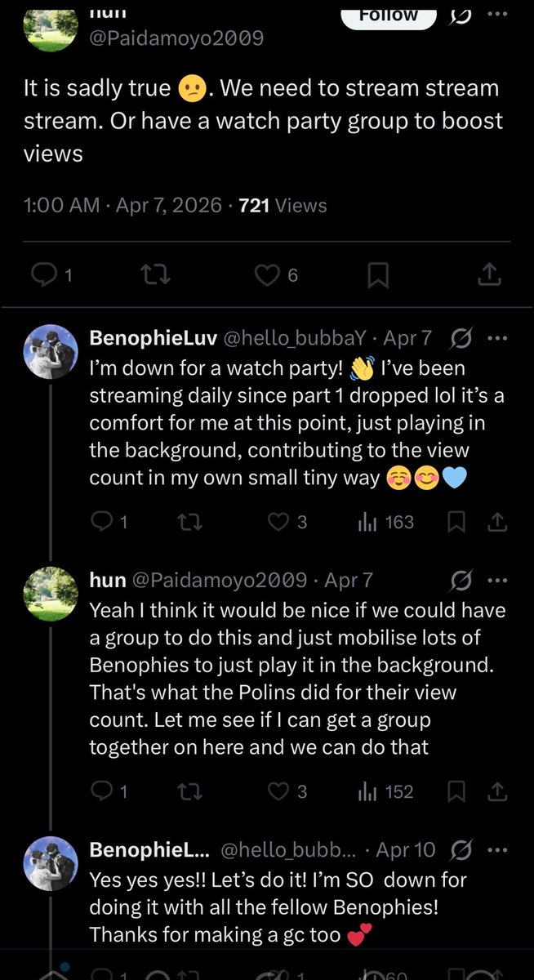Open more options on hun's Apr 7 reply
This screenshot has height=980, width=534.
[x=496, y=580]
